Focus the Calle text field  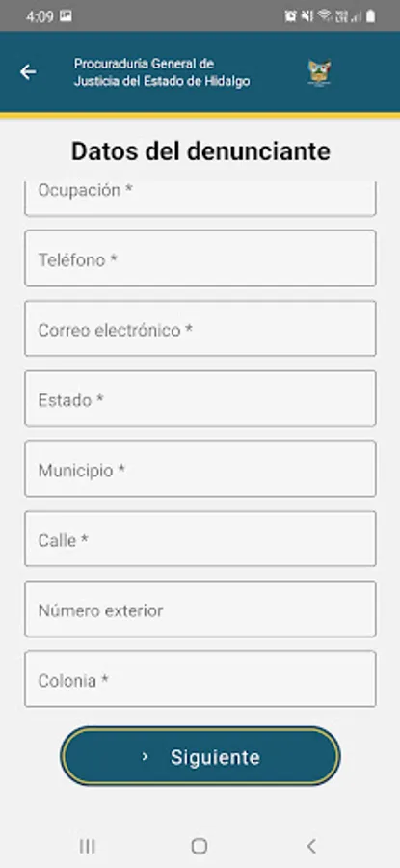pos(200,538)
